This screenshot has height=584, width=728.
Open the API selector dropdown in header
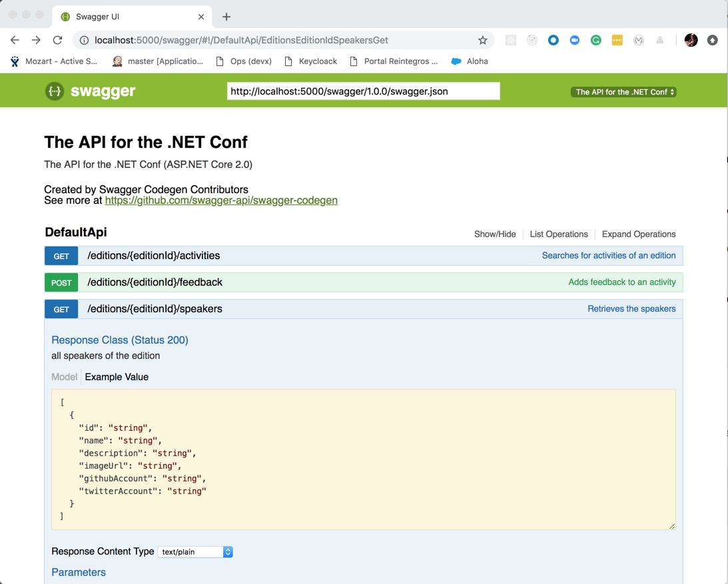pos(623,92)
